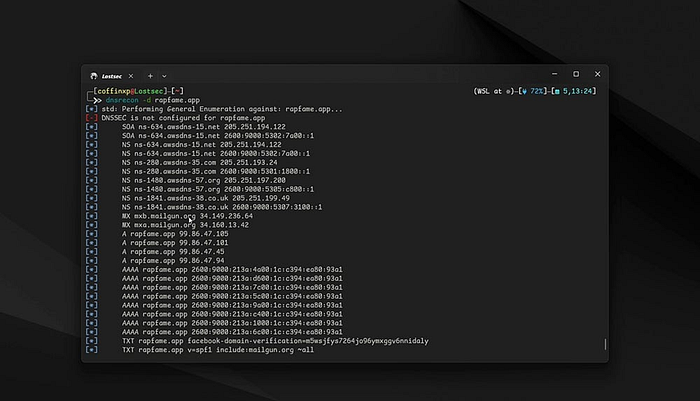Minimize the terminal window
Viewport: 700px width, 401px height.
click(x=554, y=74)
